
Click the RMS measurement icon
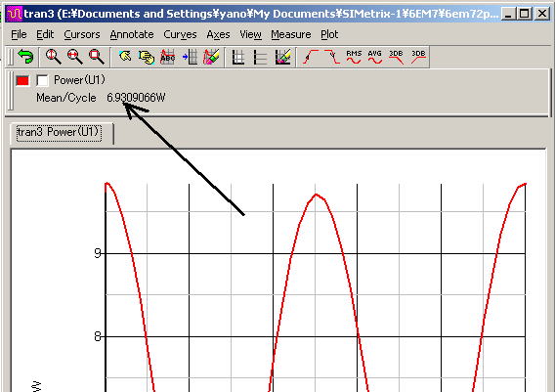354,57
